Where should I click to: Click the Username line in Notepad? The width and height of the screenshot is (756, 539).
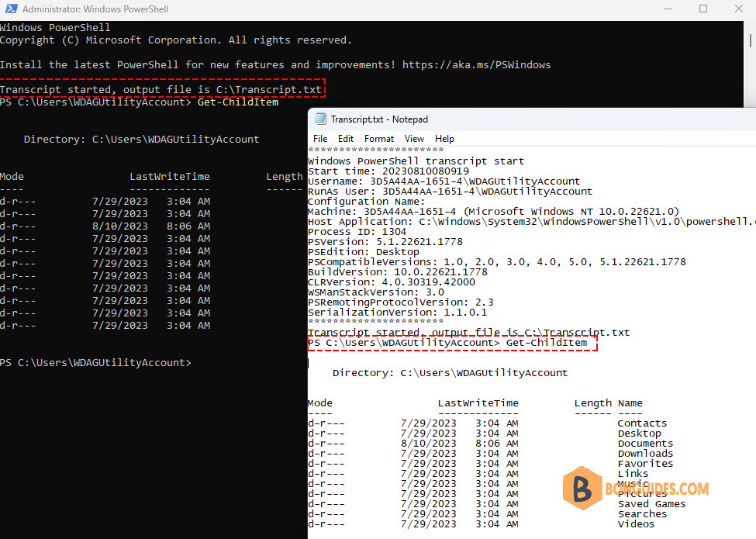(444, 181)
